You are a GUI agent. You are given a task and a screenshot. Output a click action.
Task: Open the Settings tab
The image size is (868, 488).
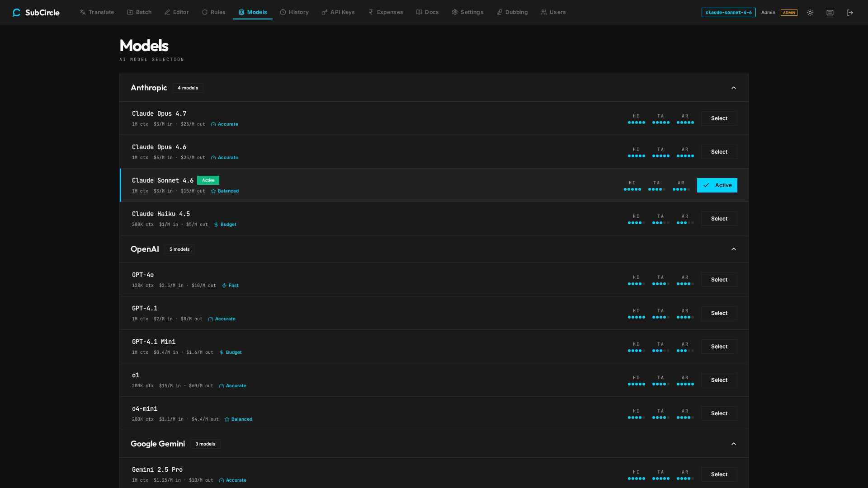467,12
